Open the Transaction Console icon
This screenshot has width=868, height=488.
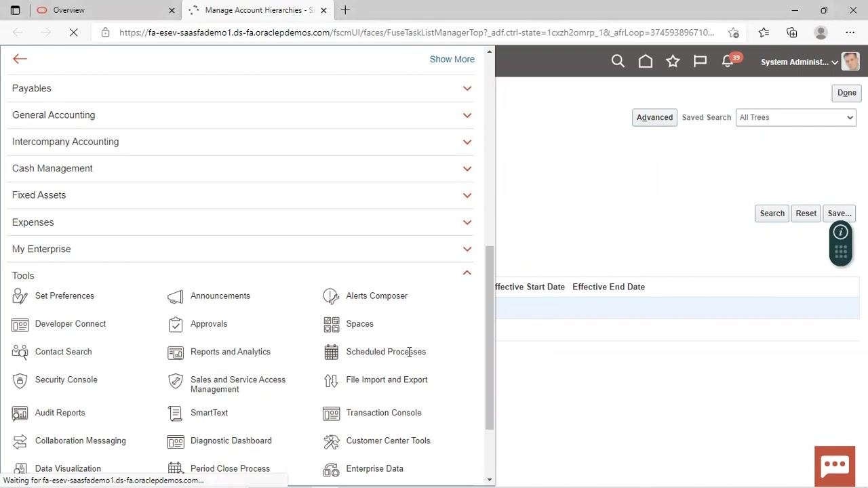tap(331, 413)
